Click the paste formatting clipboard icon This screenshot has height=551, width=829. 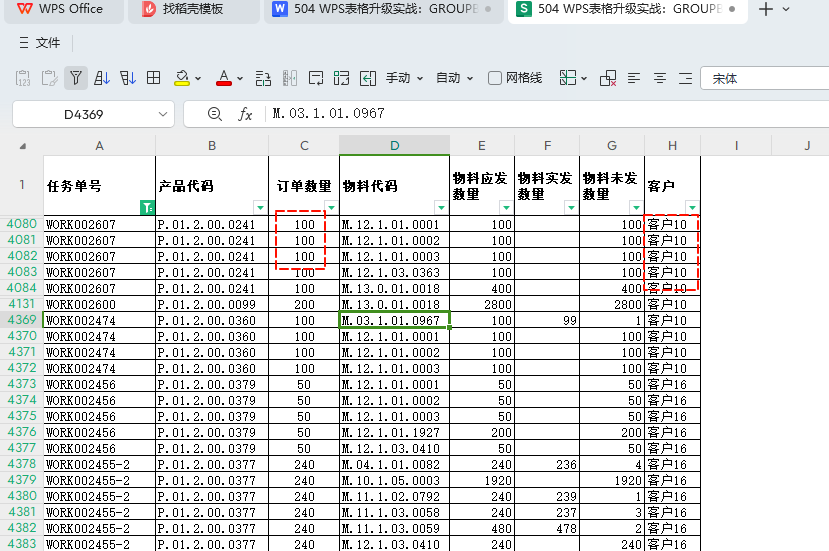(49, 78)
